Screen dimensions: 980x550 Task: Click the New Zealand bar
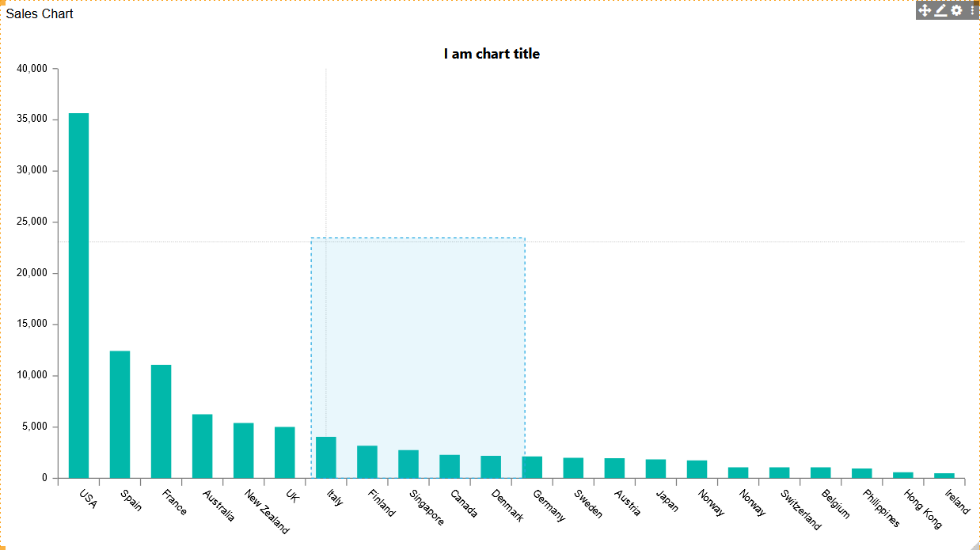click(243, 450)
